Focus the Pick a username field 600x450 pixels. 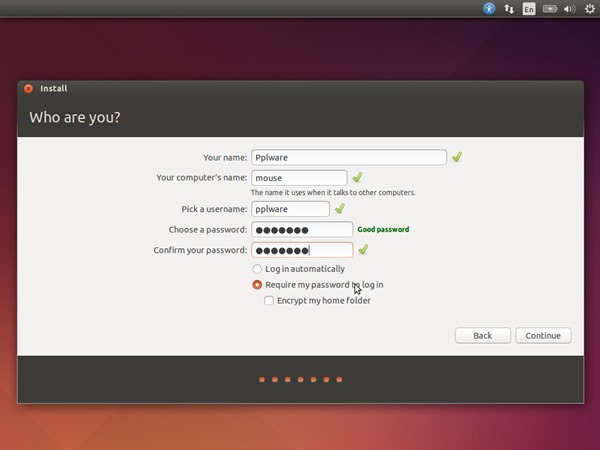pyautogui.click(x=290, y=209)
